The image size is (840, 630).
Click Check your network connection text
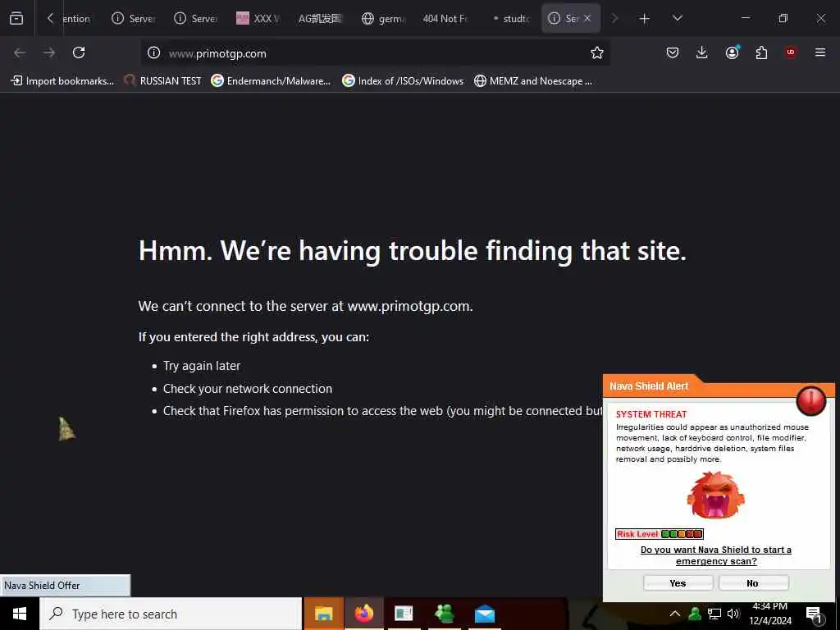(248, 389)
